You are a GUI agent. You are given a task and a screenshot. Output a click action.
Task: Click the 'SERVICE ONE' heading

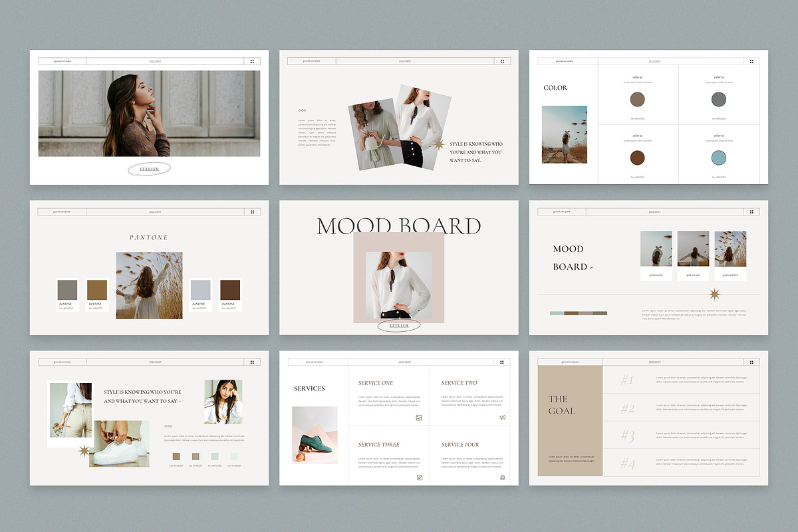[x=376, y=383]
